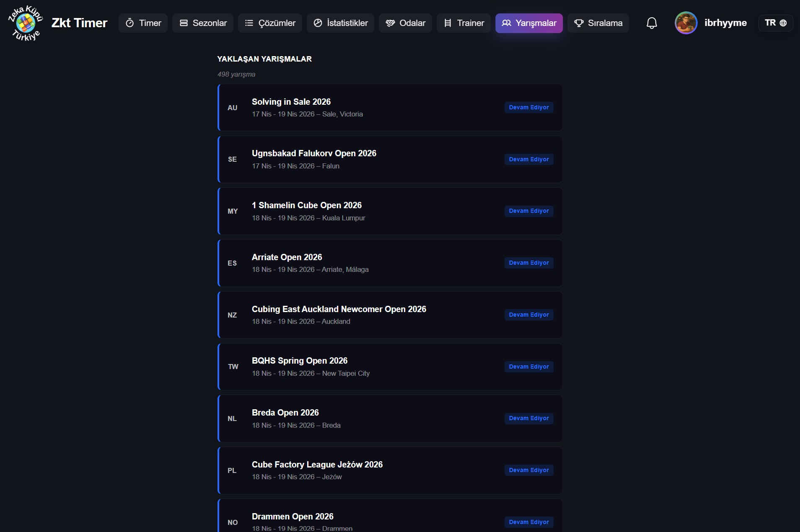
Task: Open the Sıralama rankings tab
Action: [x=598, y=23]
